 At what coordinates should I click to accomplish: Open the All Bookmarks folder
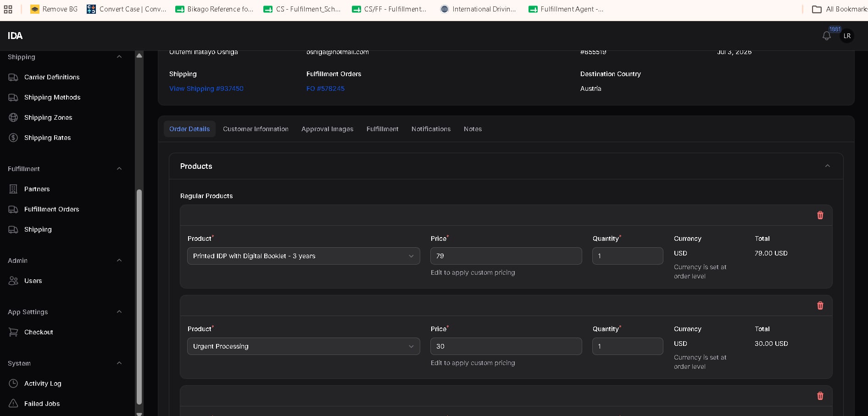click(840, 9)
